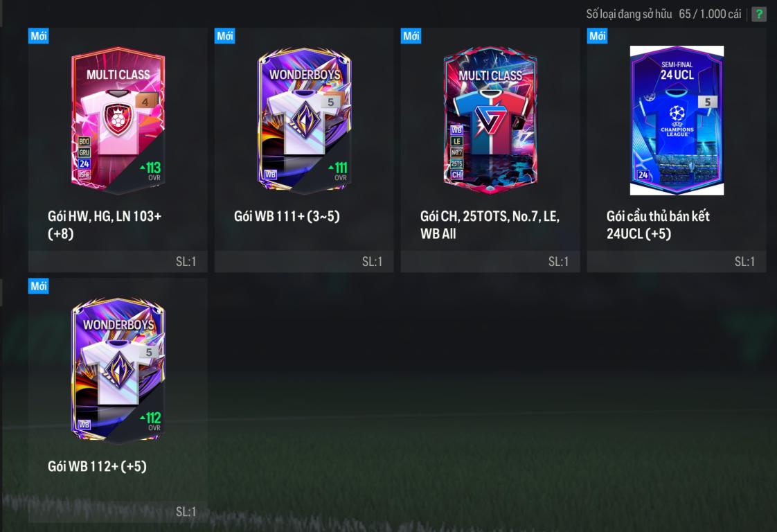This screenshot has height=532, width=777.
Task: Open Gói WB 112+ (+5) label
Action: (97, 466)
